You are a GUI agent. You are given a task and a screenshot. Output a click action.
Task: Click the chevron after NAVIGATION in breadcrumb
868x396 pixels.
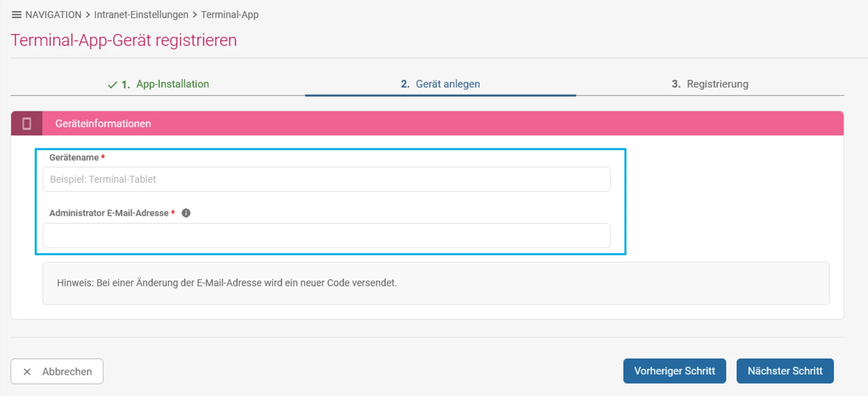[x=88, y=14]
